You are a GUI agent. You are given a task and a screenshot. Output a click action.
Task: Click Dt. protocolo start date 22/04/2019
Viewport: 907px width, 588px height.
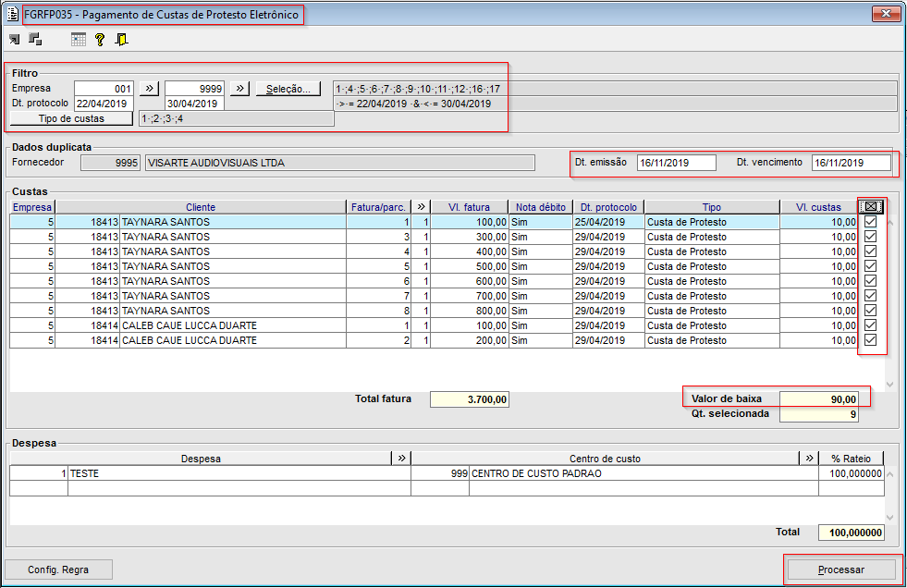pyautogui.click(x=104, y=104)
